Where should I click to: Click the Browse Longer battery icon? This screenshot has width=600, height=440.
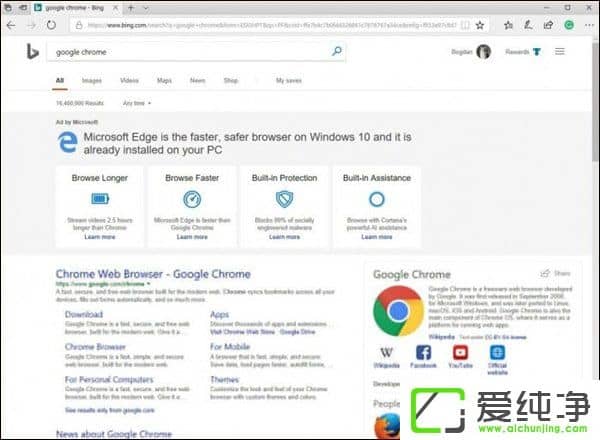[x=100, y=199]
